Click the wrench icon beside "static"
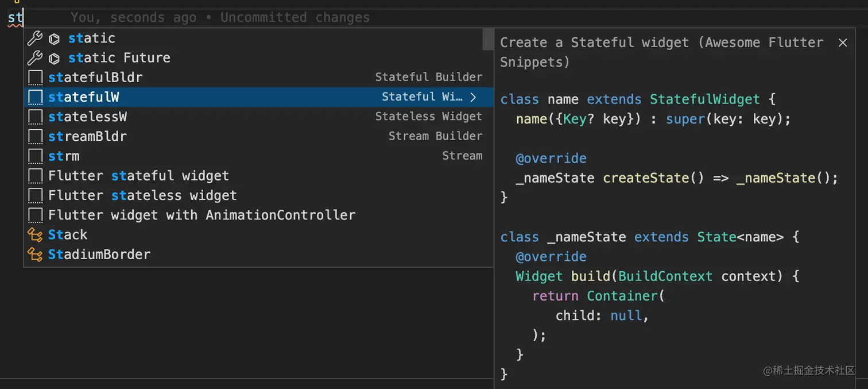Image resolution: width=868 pixels, height=389 pixels. point(35,38)
